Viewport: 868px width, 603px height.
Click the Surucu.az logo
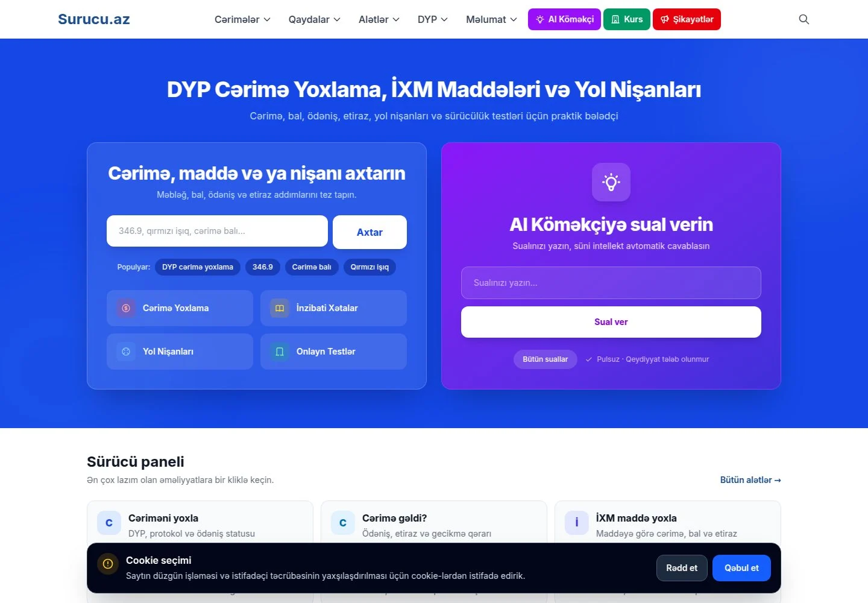click(94, 19)
